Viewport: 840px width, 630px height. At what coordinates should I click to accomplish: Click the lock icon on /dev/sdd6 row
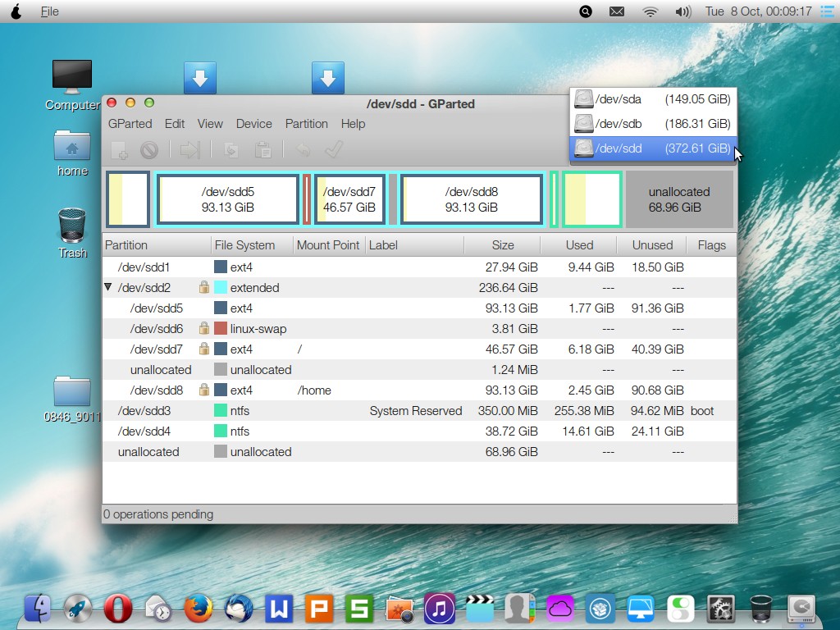click(x=204, y=328)
